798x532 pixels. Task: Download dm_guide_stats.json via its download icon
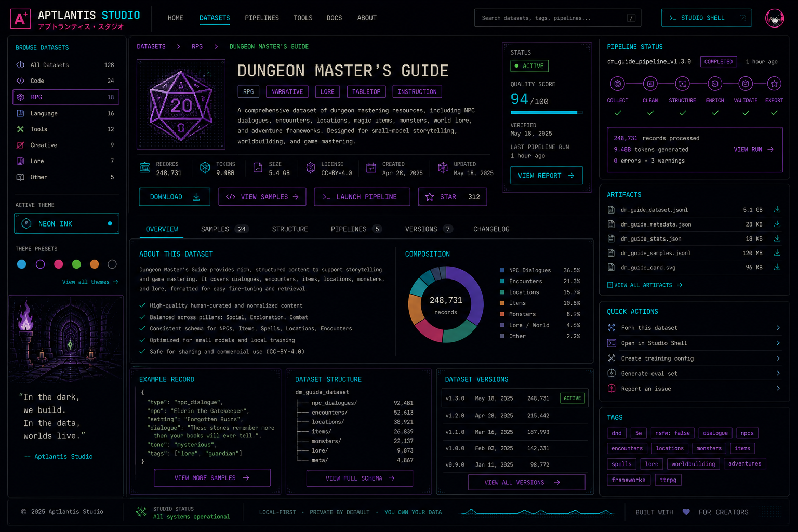[x=777, y=238]
